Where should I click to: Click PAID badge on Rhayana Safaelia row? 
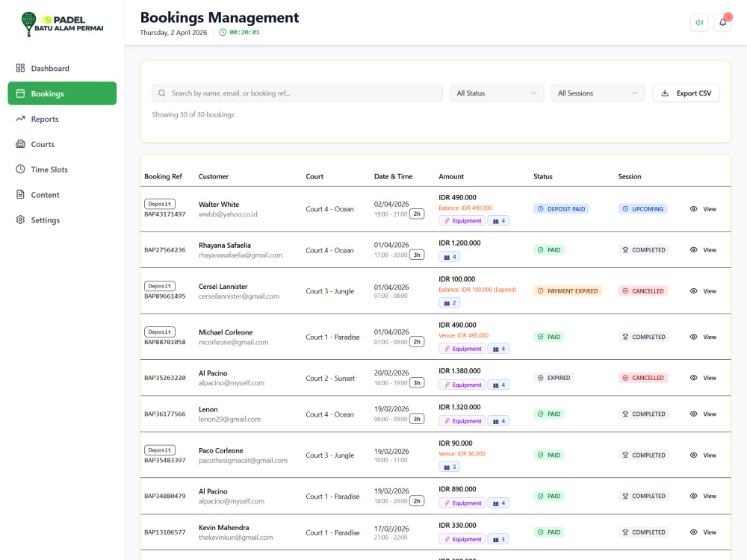click(549, 250)
